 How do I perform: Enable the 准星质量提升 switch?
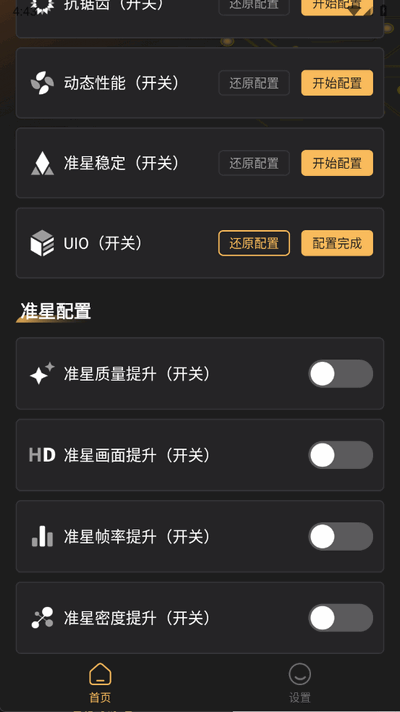[x=341, y=374]
